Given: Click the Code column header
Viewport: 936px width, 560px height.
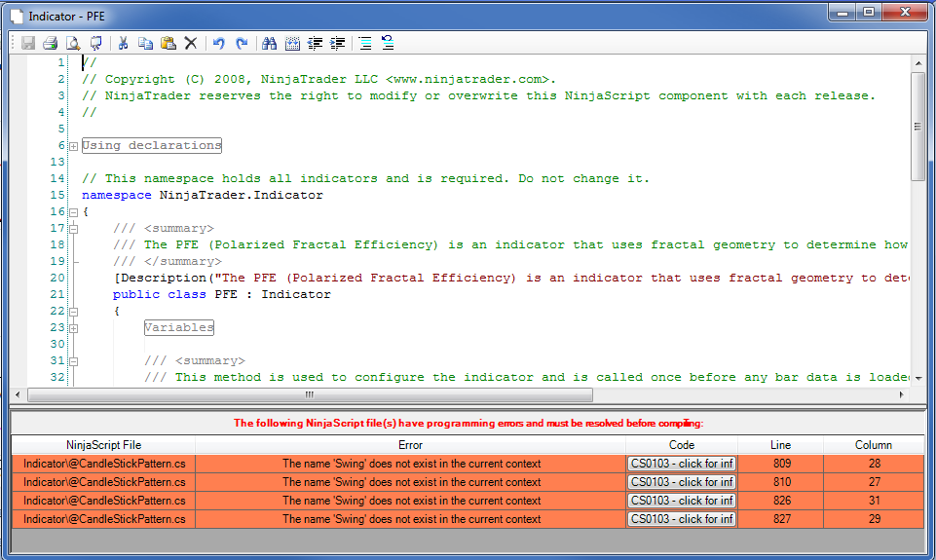Looking at the screenshot, I should coord(682,445).
